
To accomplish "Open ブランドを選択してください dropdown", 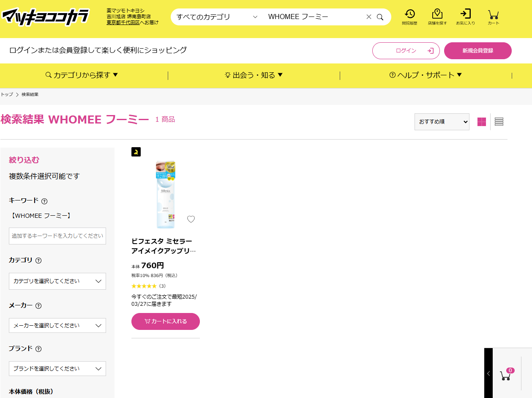I will (57, 369).
